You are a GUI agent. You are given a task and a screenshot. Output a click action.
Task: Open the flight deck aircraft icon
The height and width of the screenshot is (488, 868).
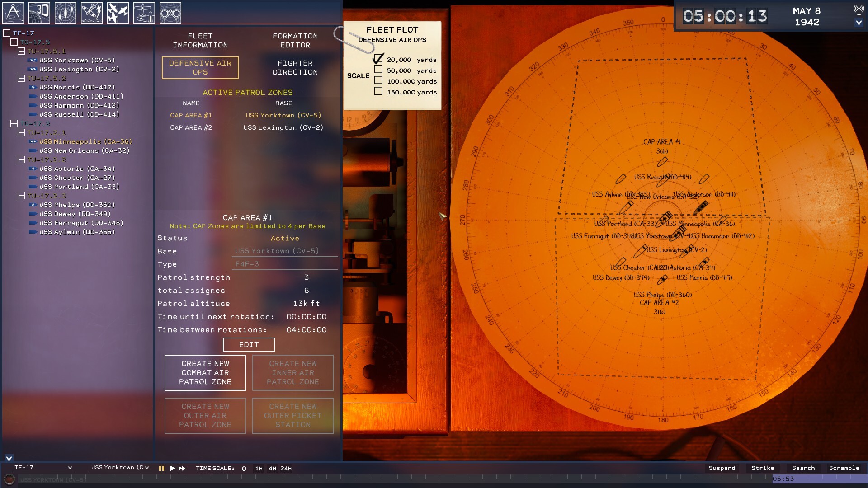[144, 13]
